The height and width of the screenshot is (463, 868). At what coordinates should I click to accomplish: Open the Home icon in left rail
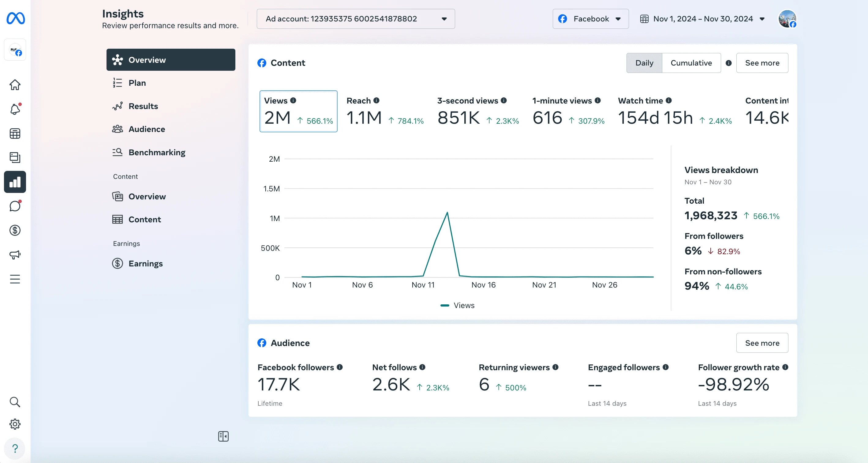15,85
